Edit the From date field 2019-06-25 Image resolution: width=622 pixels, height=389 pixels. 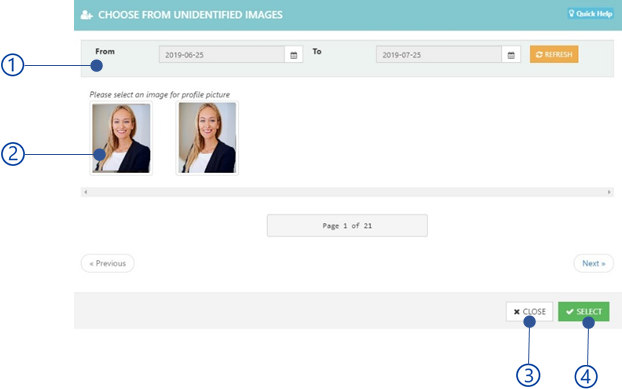222,55
